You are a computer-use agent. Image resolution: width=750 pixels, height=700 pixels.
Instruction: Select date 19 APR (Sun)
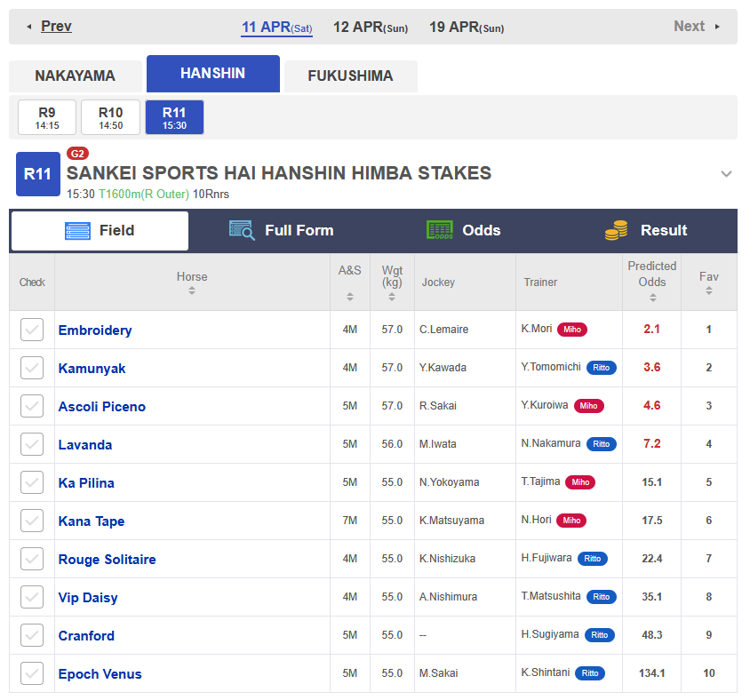point(467,28)
